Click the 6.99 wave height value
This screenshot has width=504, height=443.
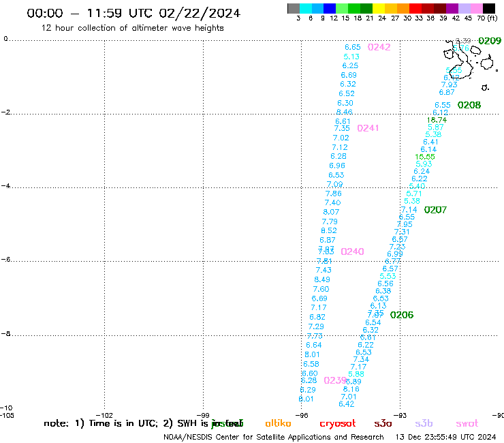[x=395, y=254]
